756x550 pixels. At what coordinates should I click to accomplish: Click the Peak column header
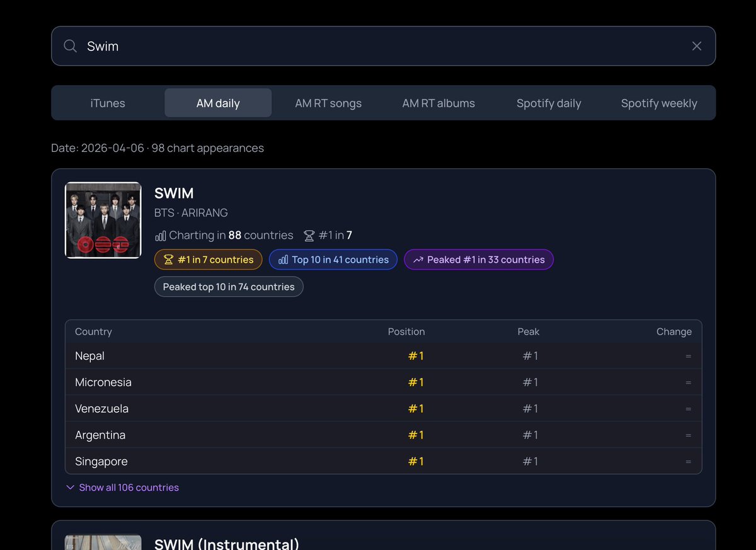click(529, 331)
